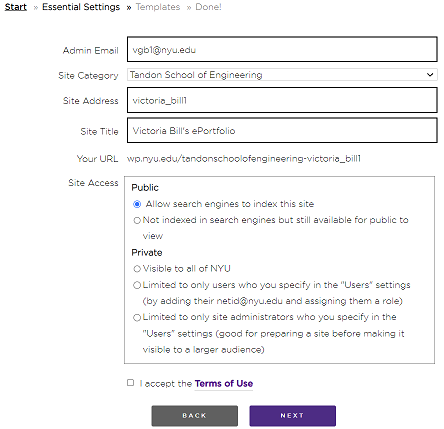
Task: Click the Templates breadcrumb step
Action: (x=158, y=7)
